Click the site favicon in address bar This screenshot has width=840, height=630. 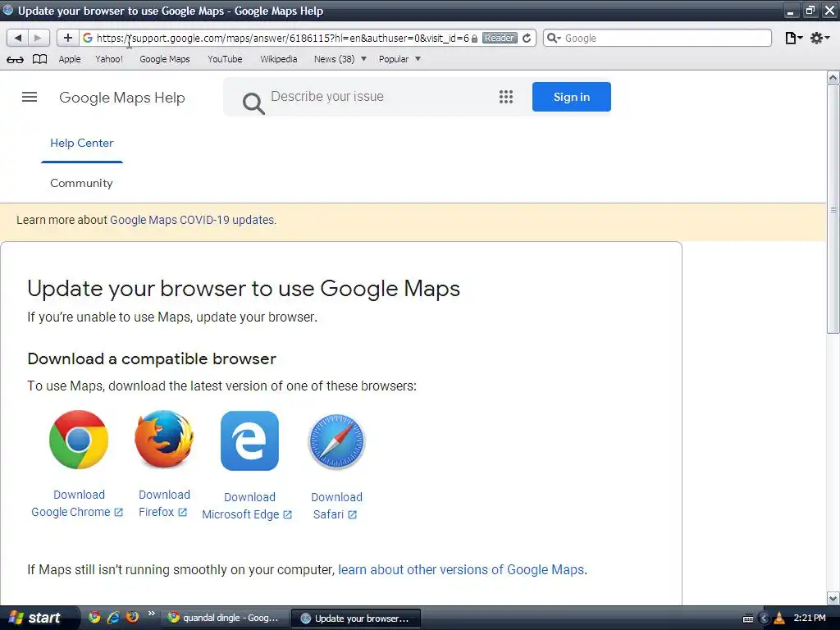tap(88, 38)
